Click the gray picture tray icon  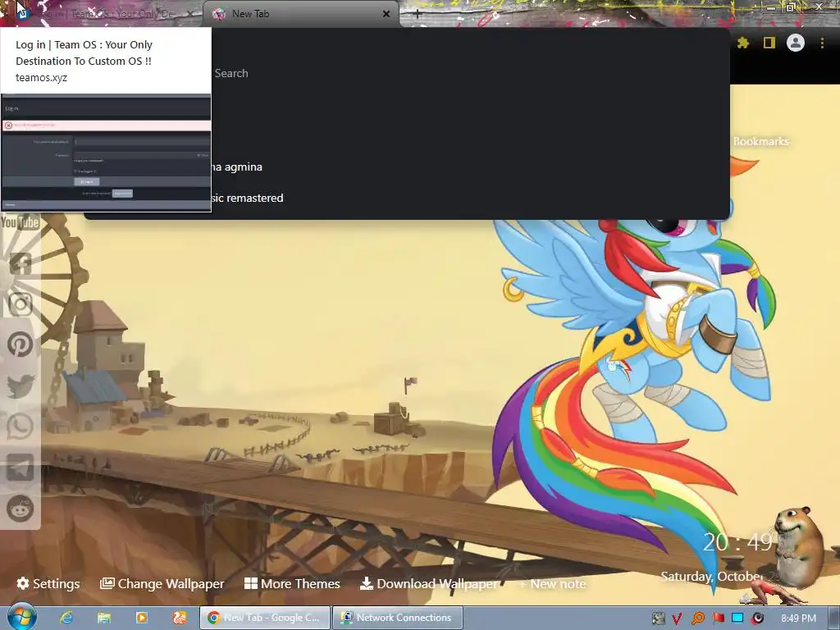click(x=658, y=619)
